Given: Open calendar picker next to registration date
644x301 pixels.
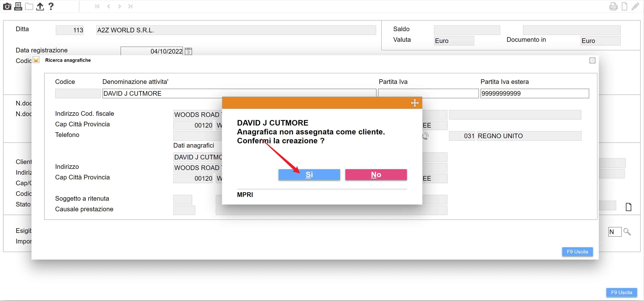Looking at the screenshot, I should click(188, 52).
